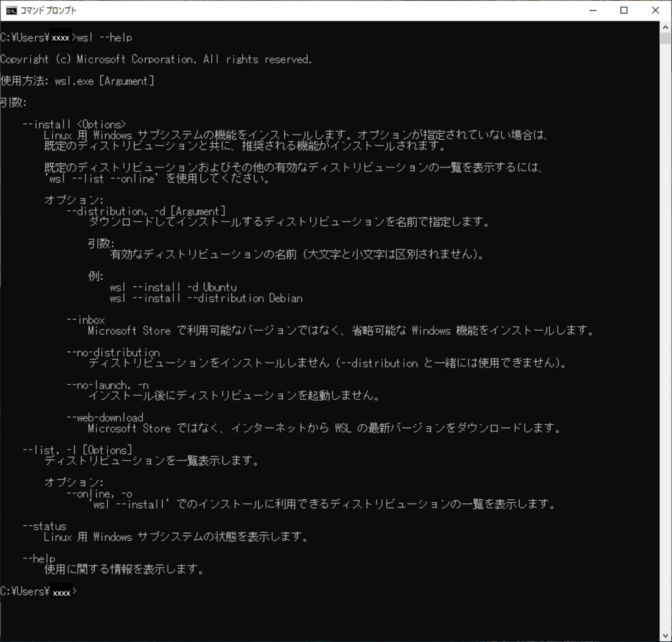The width and height of the screenshot is (672, 642).
Task: Click the scrollbar up arrow
Action: pyautogui.click(x=665, y=27)
